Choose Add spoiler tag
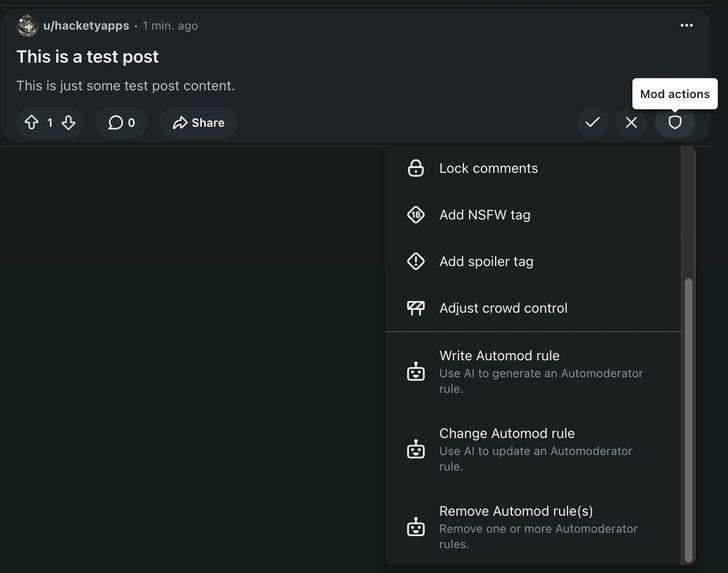The image size is (728, 573). (x=533, y=261)
